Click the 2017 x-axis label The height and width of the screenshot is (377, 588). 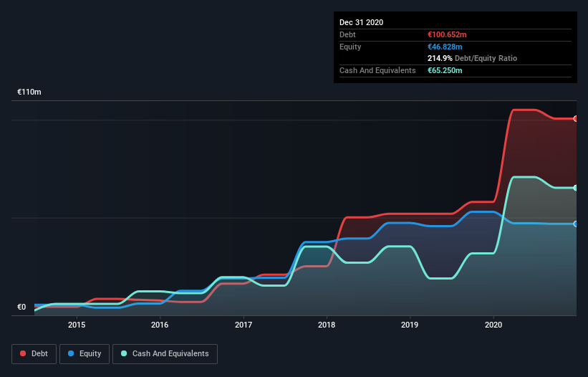coord(244,325)
